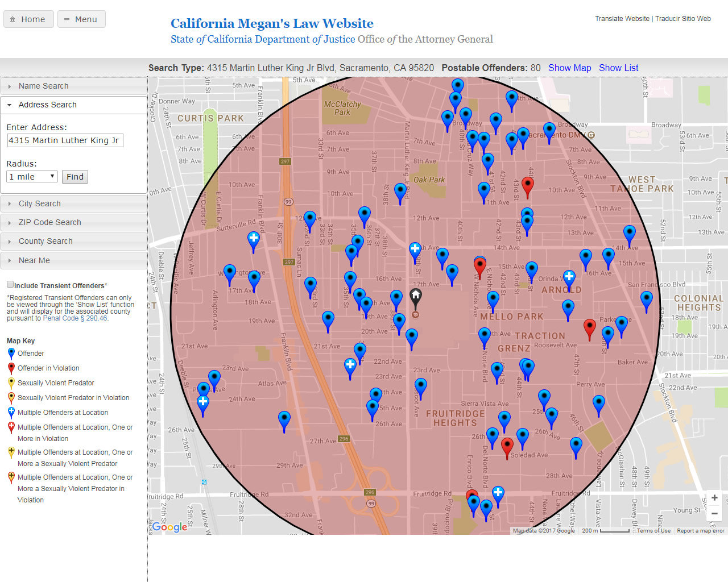Screen dimensions: 728x582
Task: Switch to Show Map view
Action: pos(570,68)
